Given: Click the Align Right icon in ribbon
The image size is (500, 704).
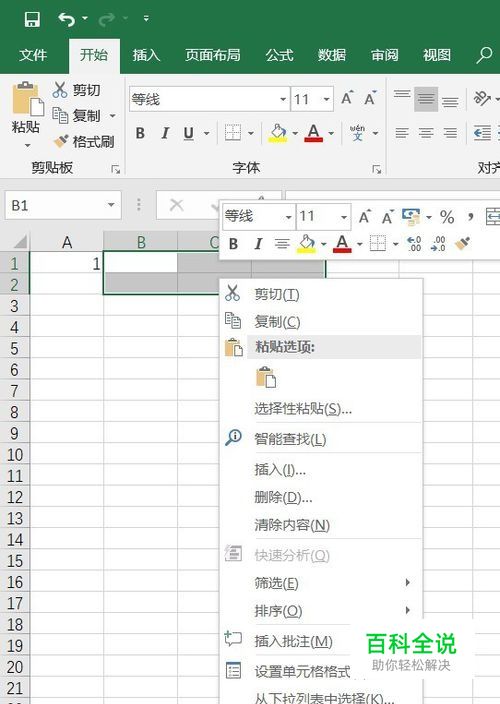Looking at the screenshot, I should pyautogui.click(x=450, y=133).
